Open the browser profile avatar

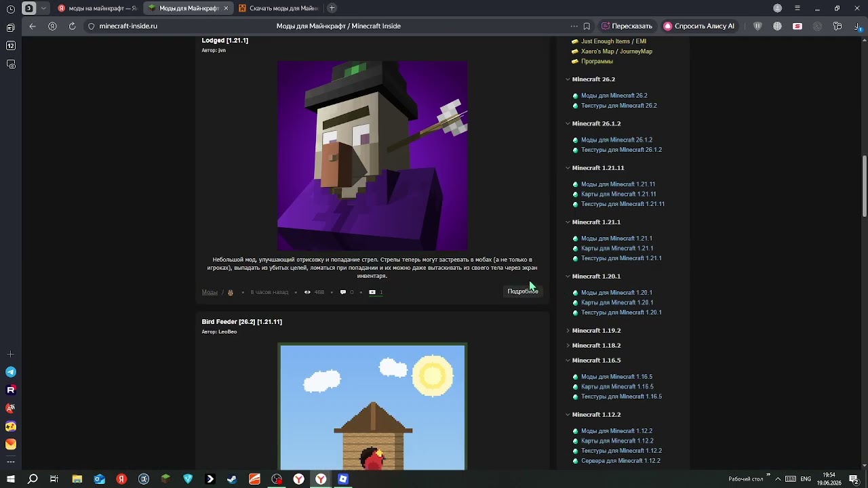778,8
